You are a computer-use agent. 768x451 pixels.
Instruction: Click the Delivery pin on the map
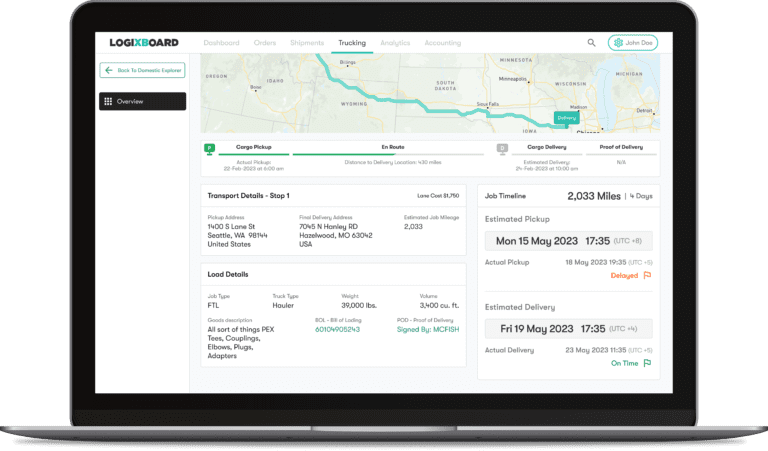click(x=567, y=118)
